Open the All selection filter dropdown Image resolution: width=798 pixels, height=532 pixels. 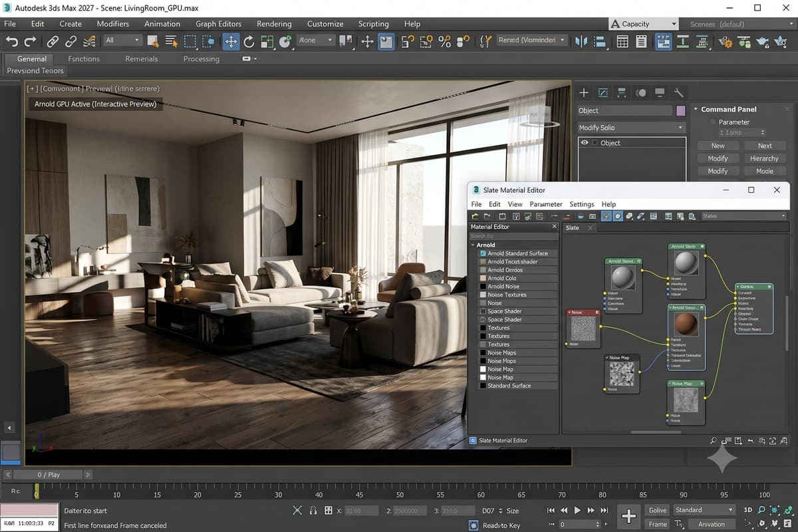coord(122,40)
